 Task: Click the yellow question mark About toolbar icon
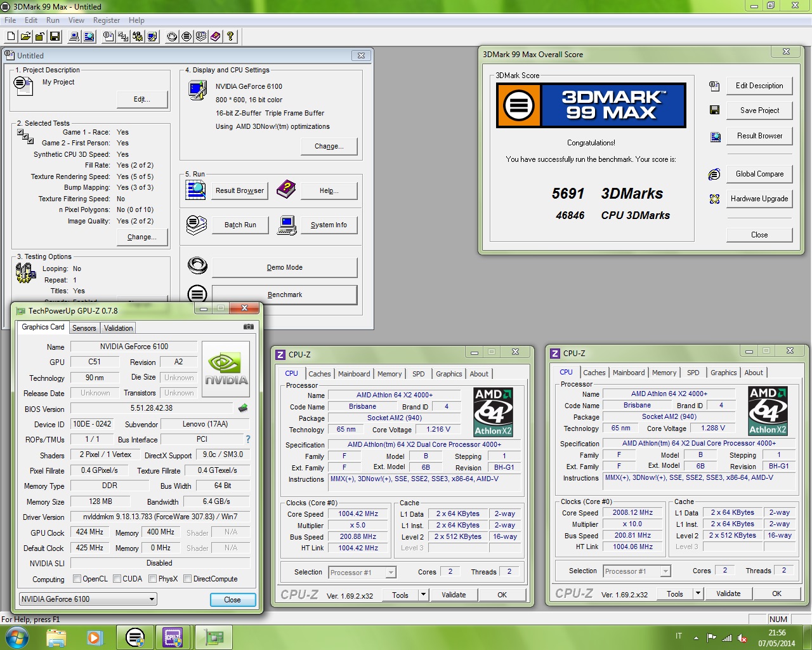pos(230,37)
